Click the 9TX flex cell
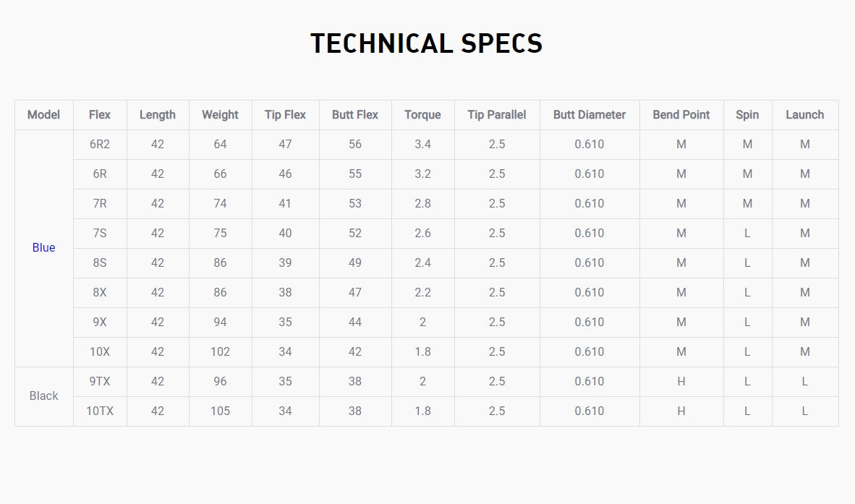Screen dimensions: 855x504 tap(100, 382)
